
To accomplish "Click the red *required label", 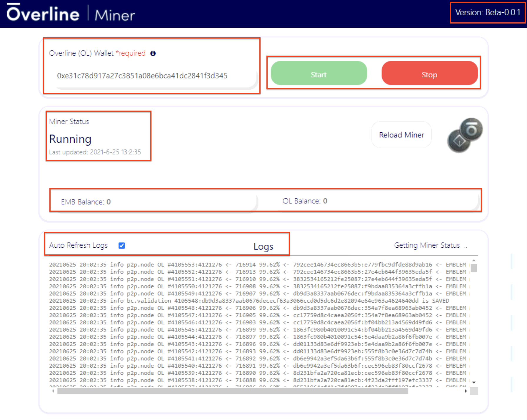I will click(x=131, y=53).
